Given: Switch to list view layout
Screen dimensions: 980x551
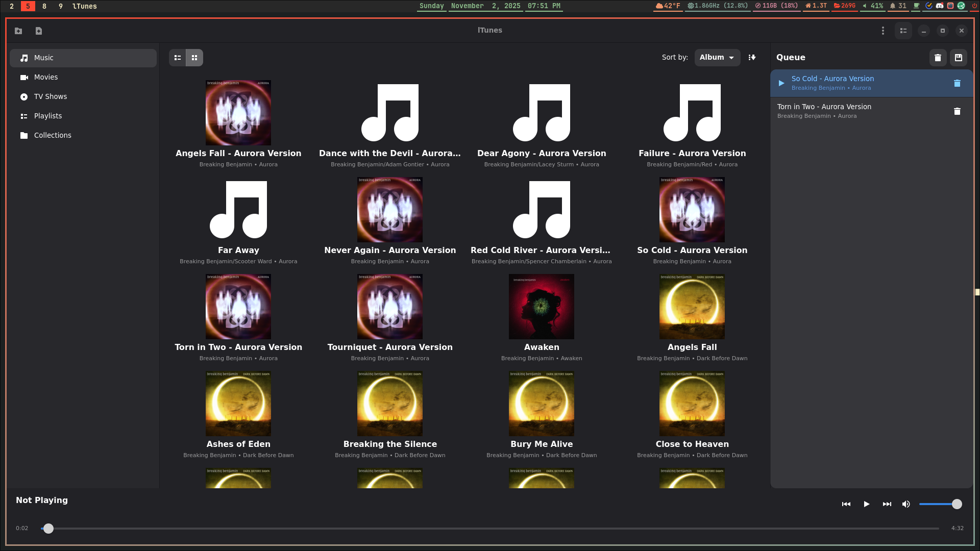Looking at the screenshot, I should point(177,58).
